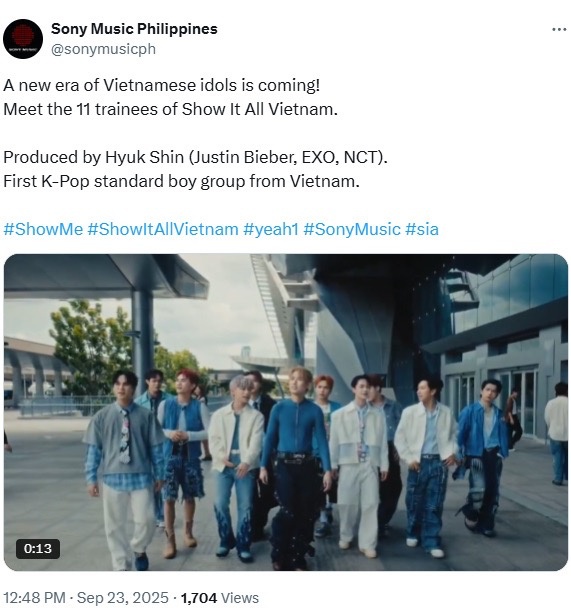
Task: Click the green tree in the video frame
Action: pyautogui.click(x=90, y=345)
